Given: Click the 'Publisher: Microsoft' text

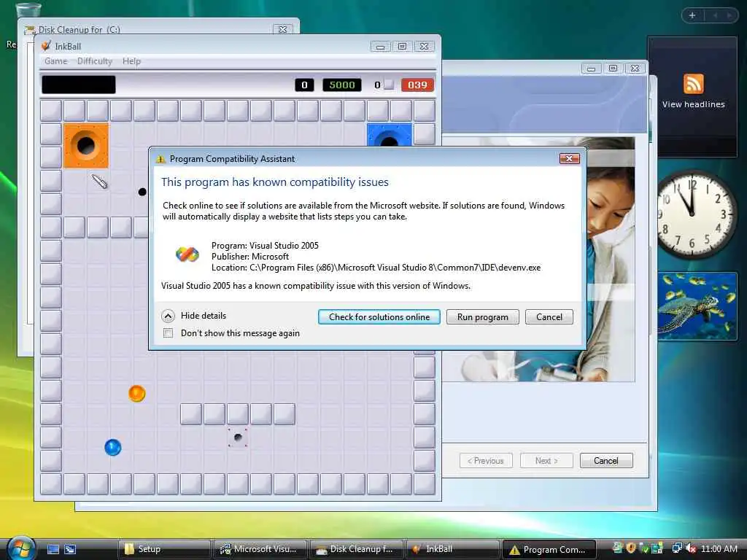Looking at the screenshot, I should click(x=250, y=257).
